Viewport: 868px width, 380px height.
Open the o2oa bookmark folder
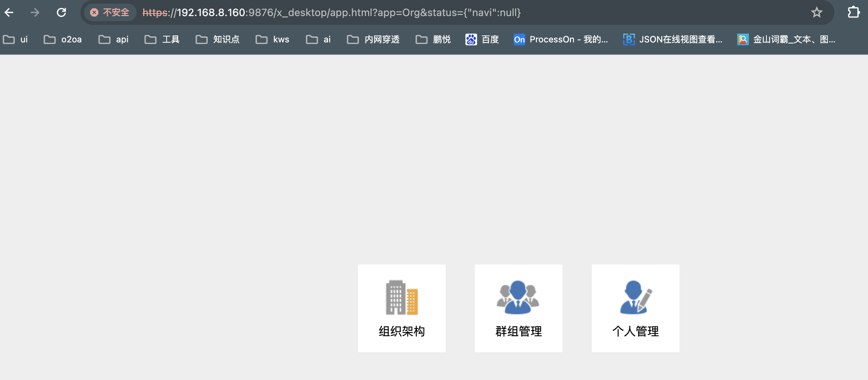62,39
